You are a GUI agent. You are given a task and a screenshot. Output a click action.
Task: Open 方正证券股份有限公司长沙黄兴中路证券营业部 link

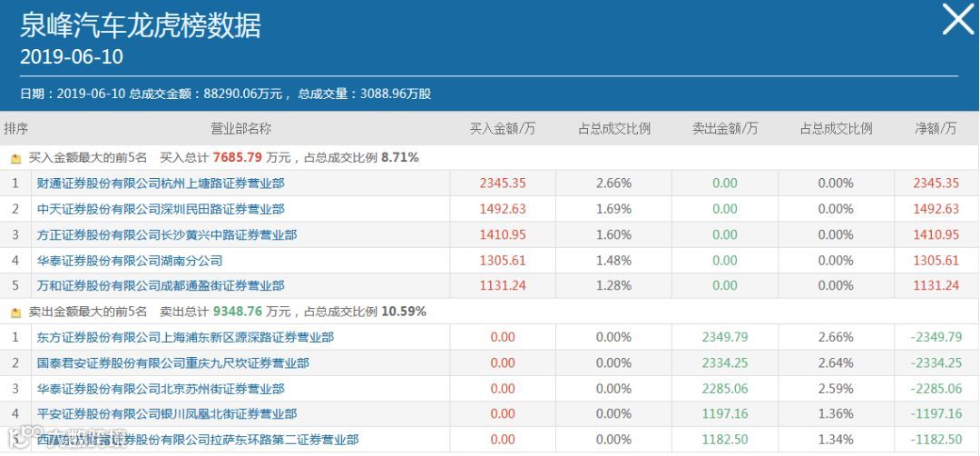point(167,234)
